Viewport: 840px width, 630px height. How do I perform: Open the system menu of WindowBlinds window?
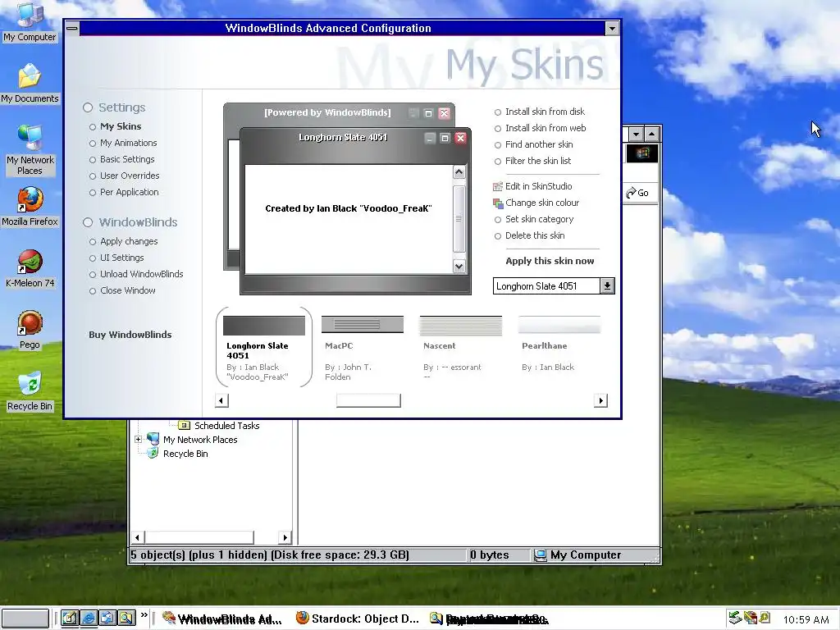[x=72, y=28]
